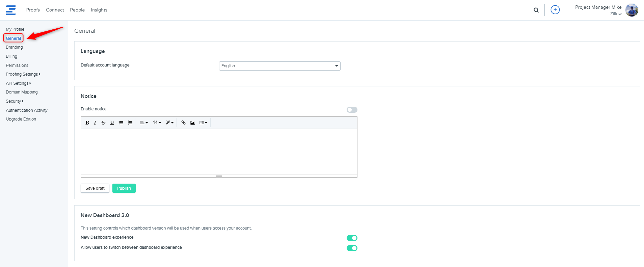
Task: Insert picture with the image icon
Action: [192, 123]
